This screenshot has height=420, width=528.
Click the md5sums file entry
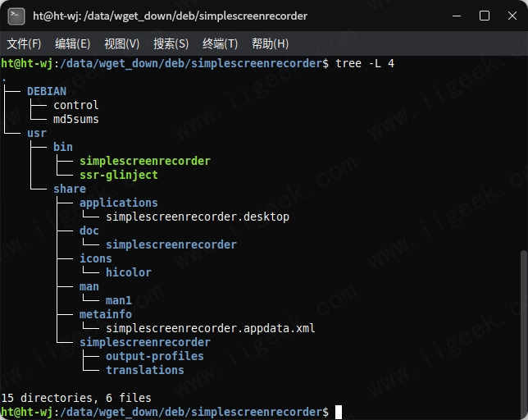(x=76, y=119)
